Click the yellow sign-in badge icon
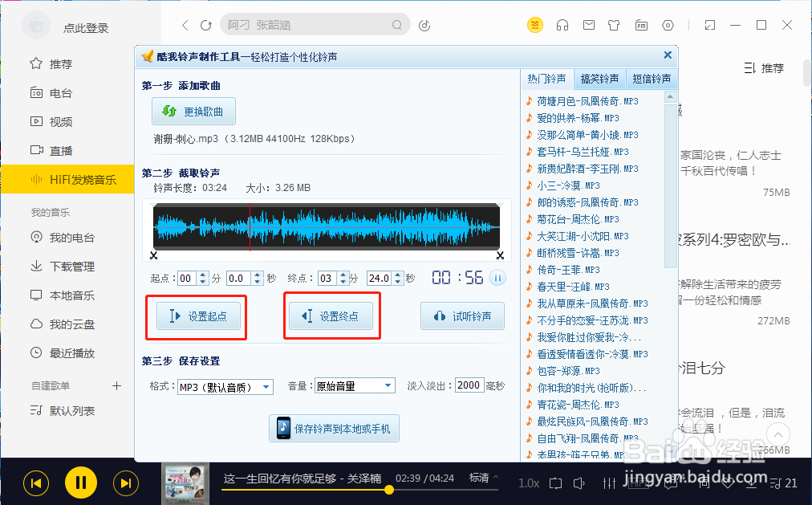Screen dimensions: 812x505 (x=535, y=25)
